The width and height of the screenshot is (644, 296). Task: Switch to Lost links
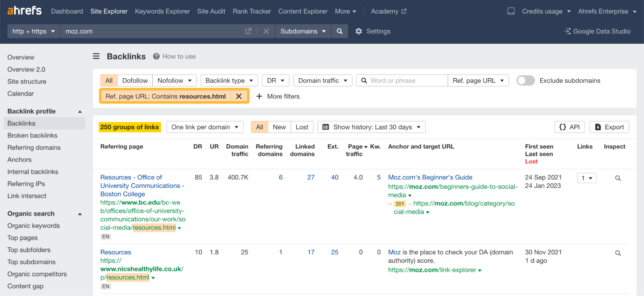coord(302,127)
